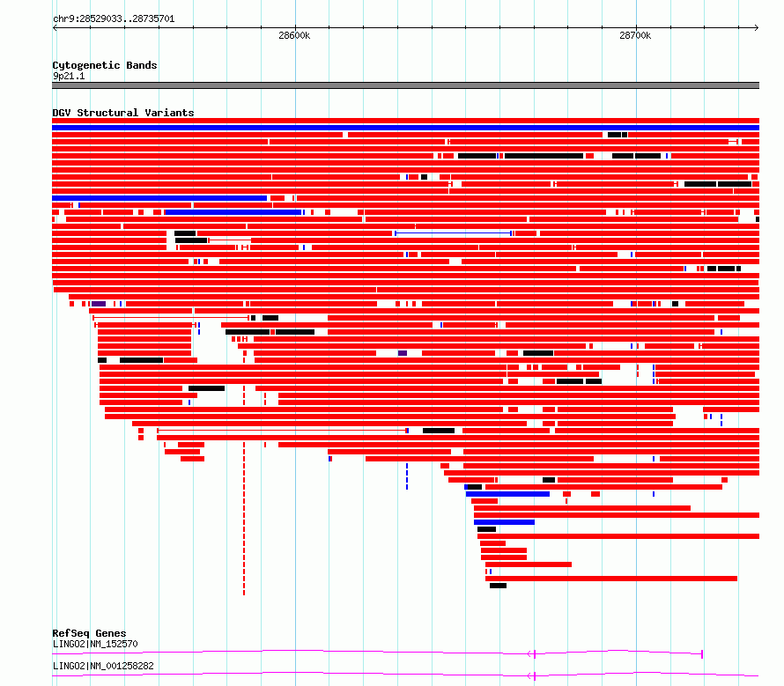Select the lowest long red variant bar
Viewport: 784px width, 686px height.
(611, 579)
